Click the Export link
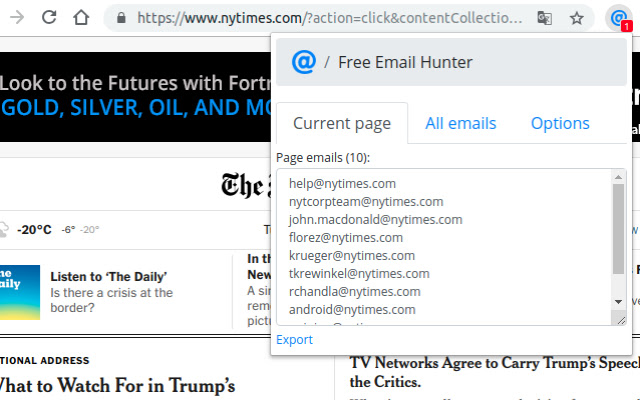Screen dimensions: 640x400 tap(294, 340)
